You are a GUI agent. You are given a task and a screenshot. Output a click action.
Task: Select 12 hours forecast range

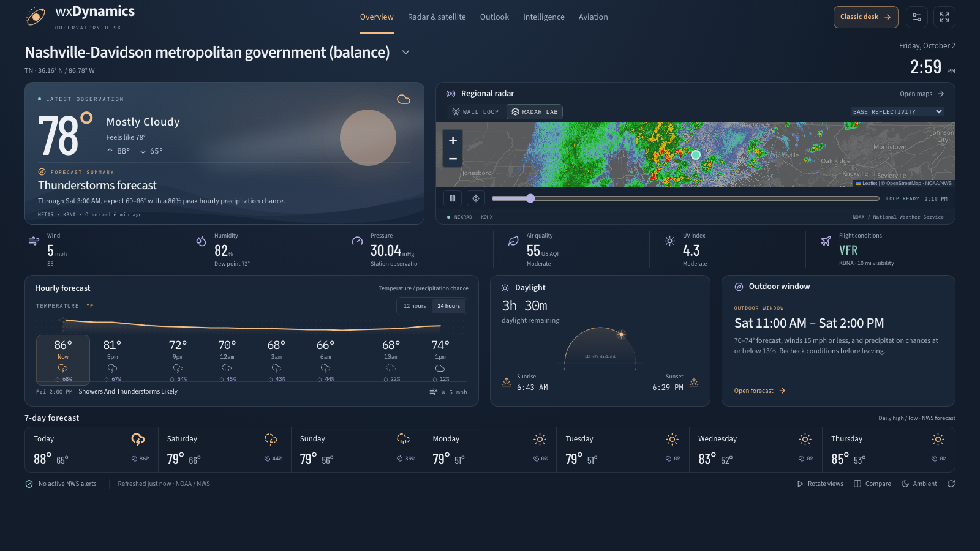[415, 306]
